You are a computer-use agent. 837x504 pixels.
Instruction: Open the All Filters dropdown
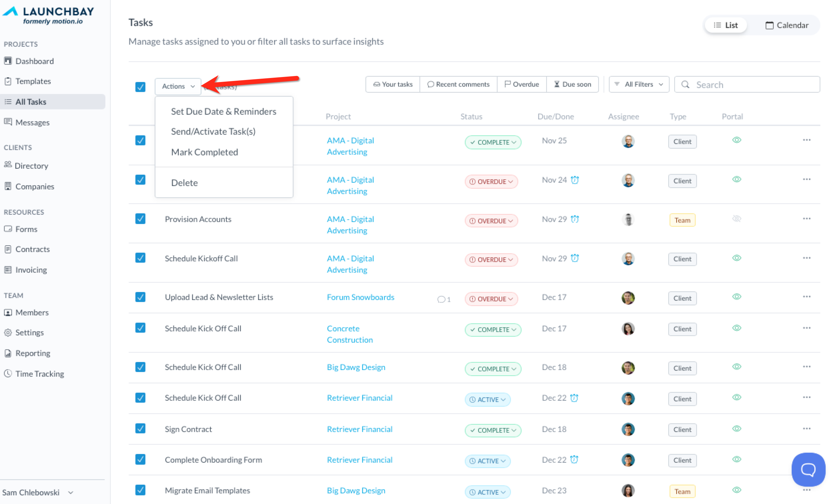639,84
